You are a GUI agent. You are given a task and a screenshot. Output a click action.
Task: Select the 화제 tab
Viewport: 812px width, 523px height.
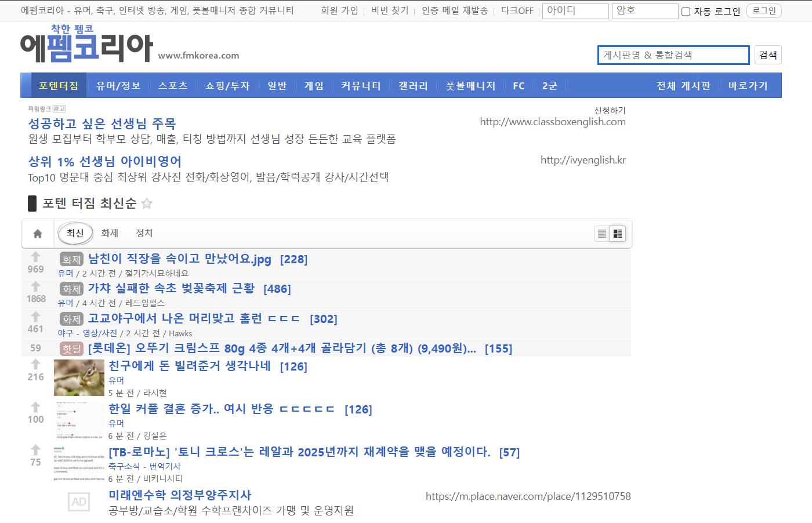point(110,233)
